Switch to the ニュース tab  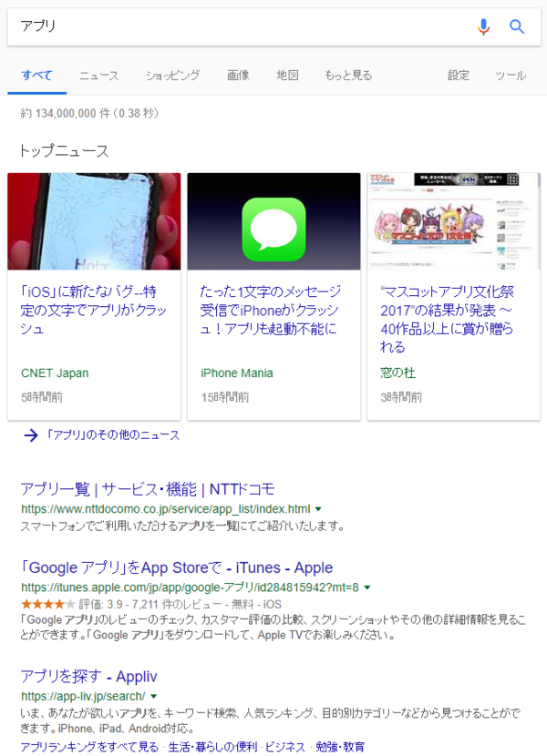pos(99,76)
